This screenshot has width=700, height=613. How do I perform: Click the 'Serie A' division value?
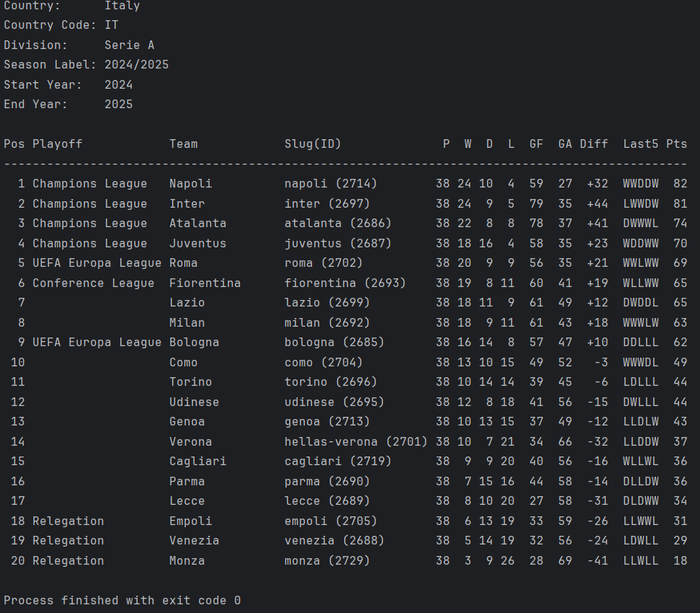(129, 45)
